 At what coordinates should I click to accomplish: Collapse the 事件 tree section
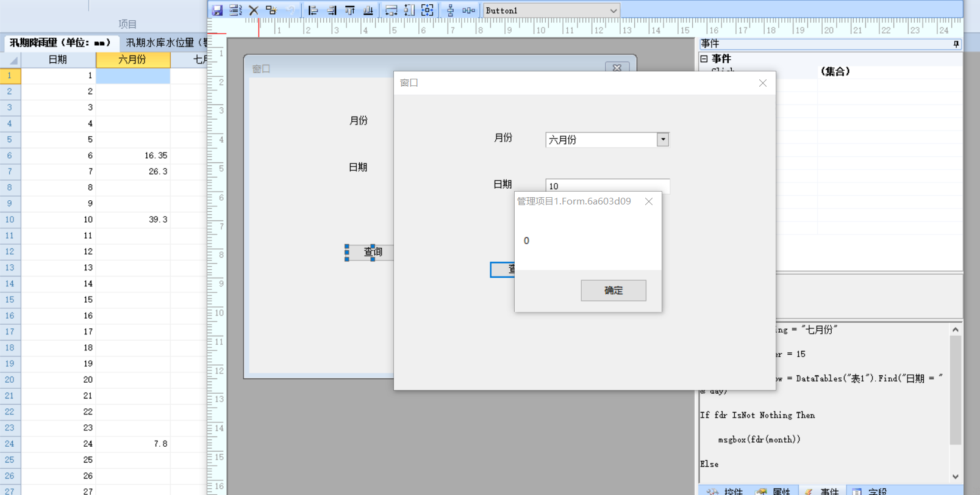[x=704, y=59]
